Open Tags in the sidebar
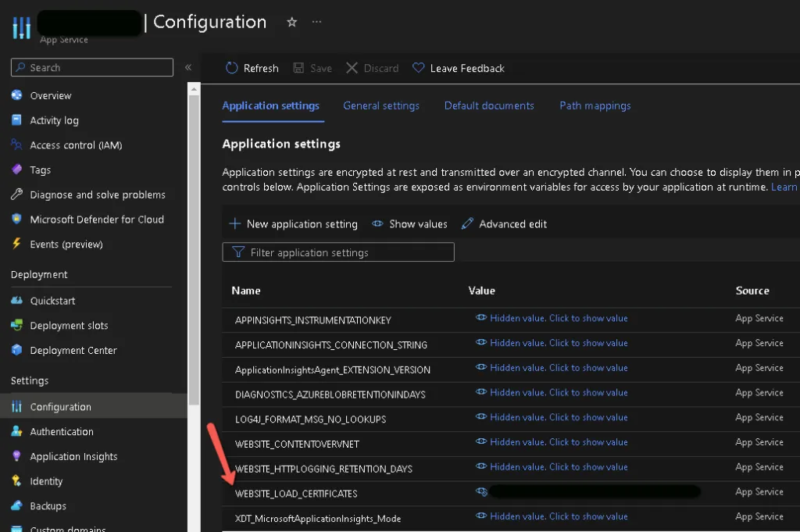The width and height of the screenshot is (800, 532). (x=41, y=170)
